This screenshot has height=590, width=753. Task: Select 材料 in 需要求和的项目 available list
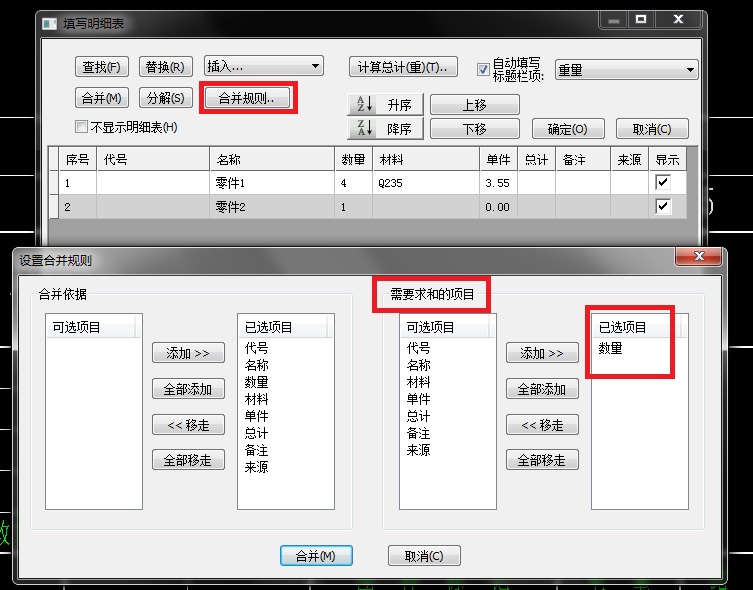pyautogui.click(x=419, y=382)
